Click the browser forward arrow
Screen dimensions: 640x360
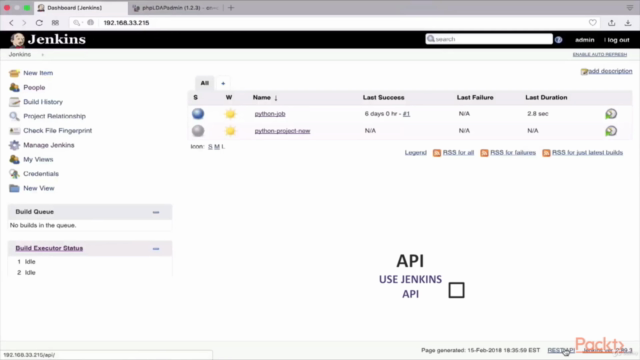tap(24, 23)
